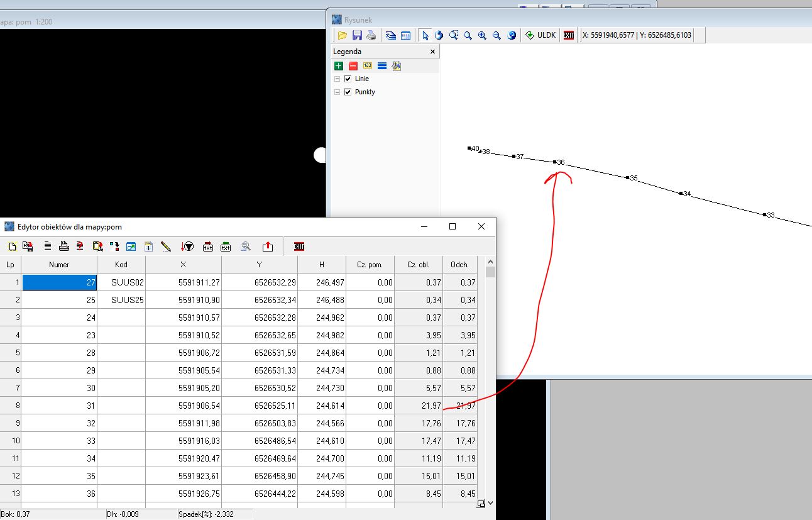
Task: Click EXIT icon in object editor toolbar
Action: point(299,246)
